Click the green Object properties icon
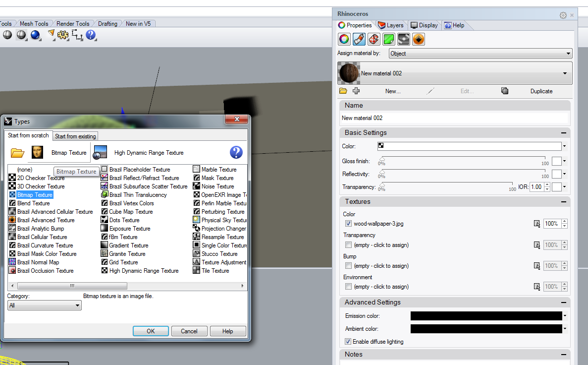 point(389,39)
